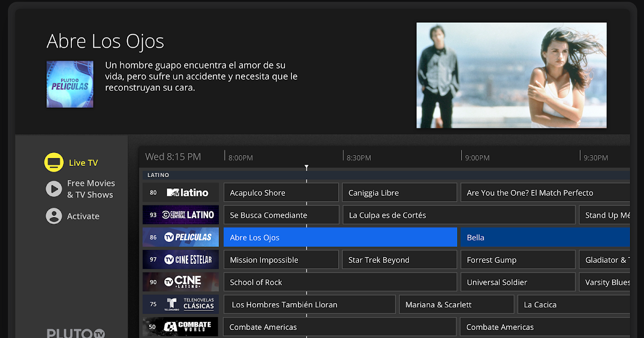Select second Combate Americas program block

click(545, 327)
